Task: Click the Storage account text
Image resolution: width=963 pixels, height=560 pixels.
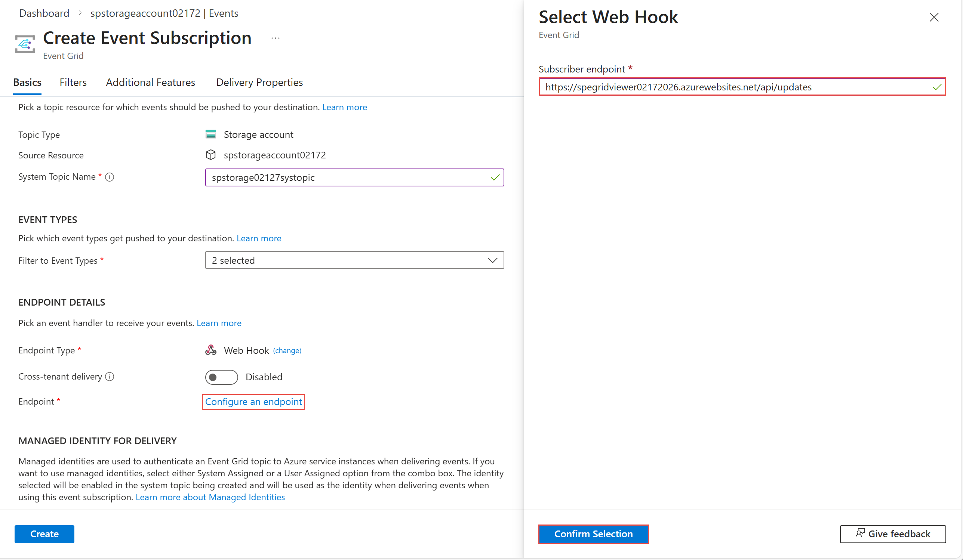Action: (x=259, y=134)
